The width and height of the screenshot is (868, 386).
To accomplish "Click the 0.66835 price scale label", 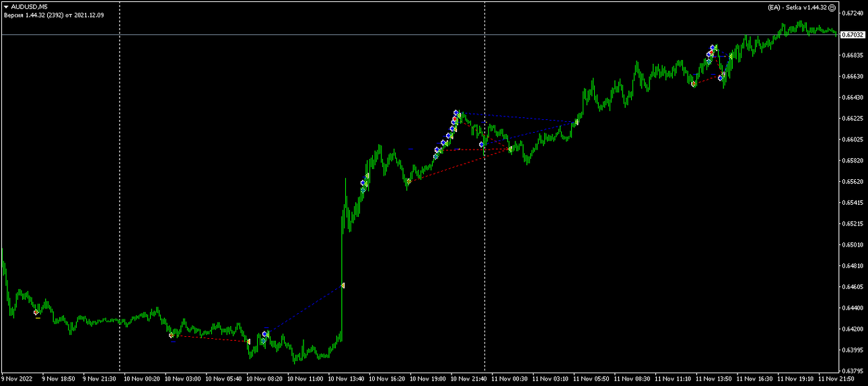I will (x=853, y=55).
